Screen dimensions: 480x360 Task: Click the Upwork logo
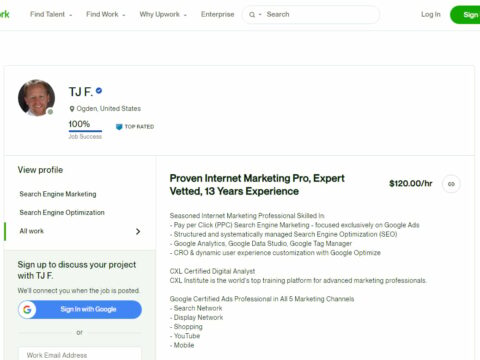[x=4, y=14]
